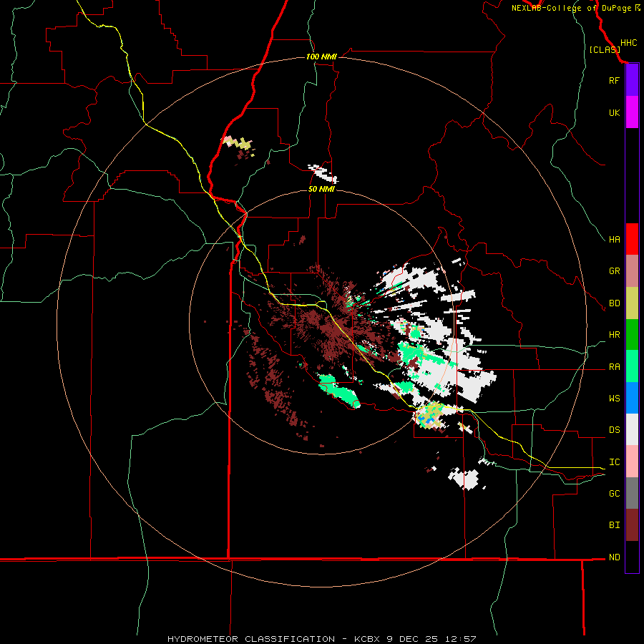Click the brown BI legend swatch
The width and height of the screenshot is (644, 644).
pyautogui.click(x=632, y=525)
